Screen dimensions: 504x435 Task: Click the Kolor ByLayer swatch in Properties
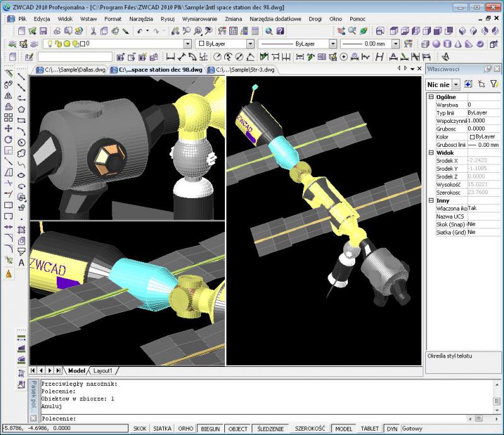coord(472,137)
